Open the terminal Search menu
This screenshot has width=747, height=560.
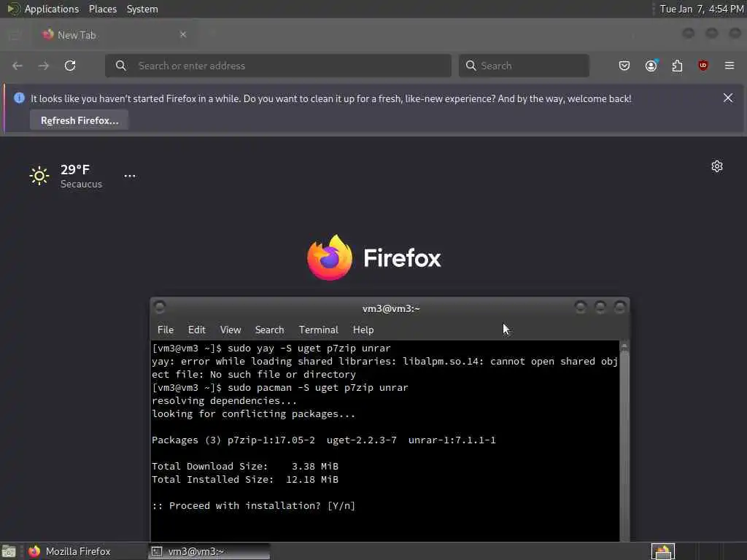(269, 330)
